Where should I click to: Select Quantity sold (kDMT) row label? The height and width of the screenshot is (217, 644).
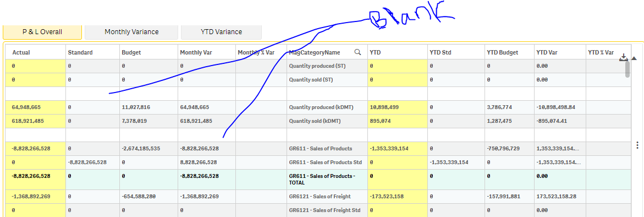pos(315,121)
